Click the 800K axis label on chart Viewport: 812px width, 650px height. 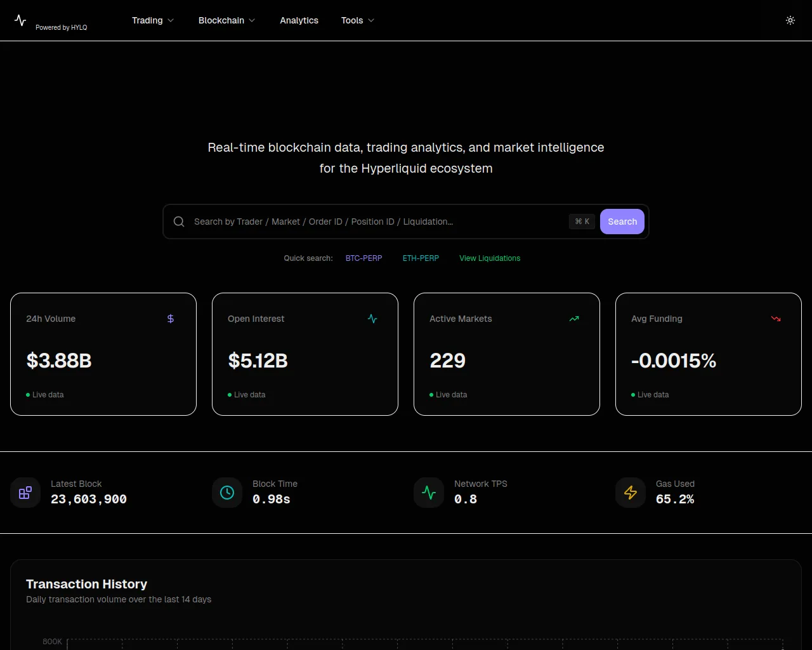click(x=53, y=642)
